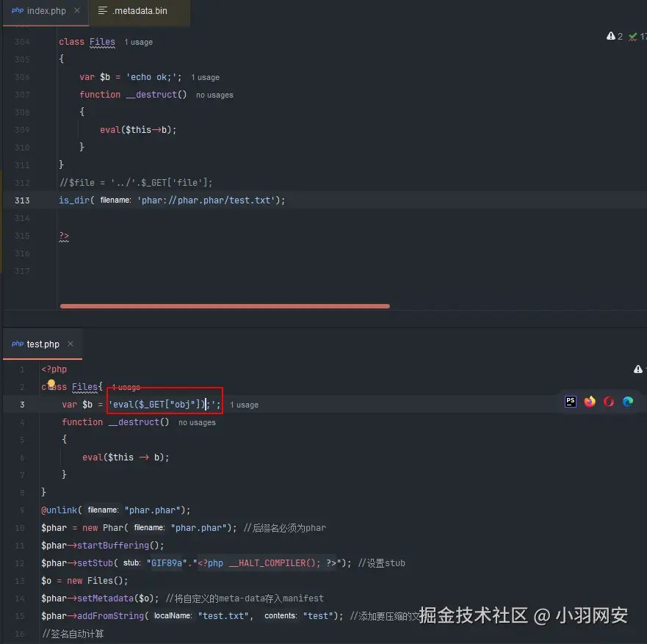The image size is (647, 644).
Task: Click the yellow intention light bulb in test.php
Action: 51,383
